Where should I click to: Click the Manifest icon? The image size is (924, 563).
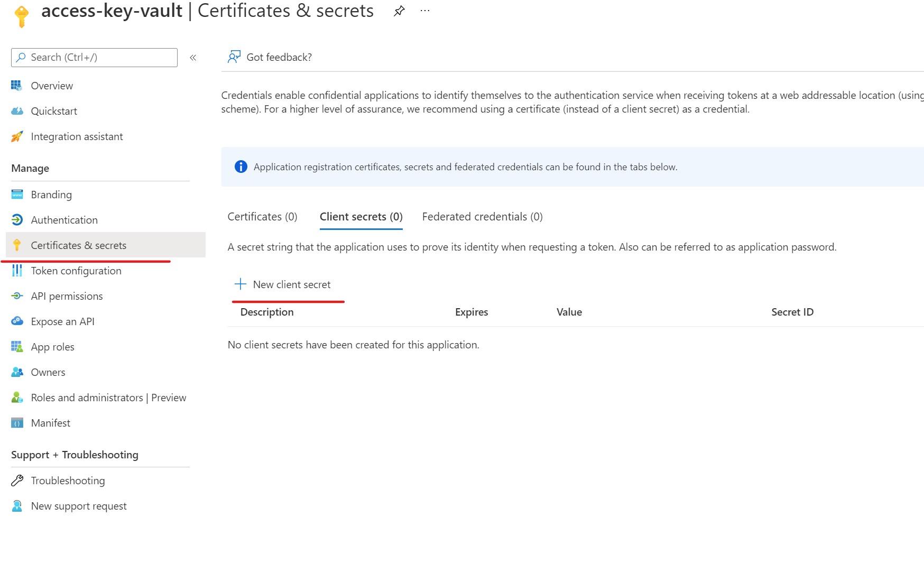coord(17,423)
